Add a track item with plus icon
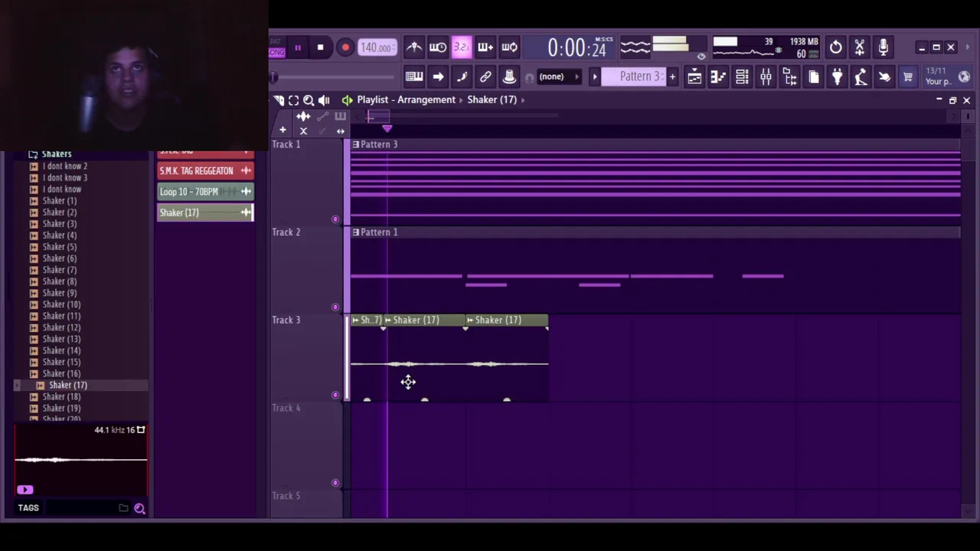This screenshot has height=551, width=980. (283, 131)
